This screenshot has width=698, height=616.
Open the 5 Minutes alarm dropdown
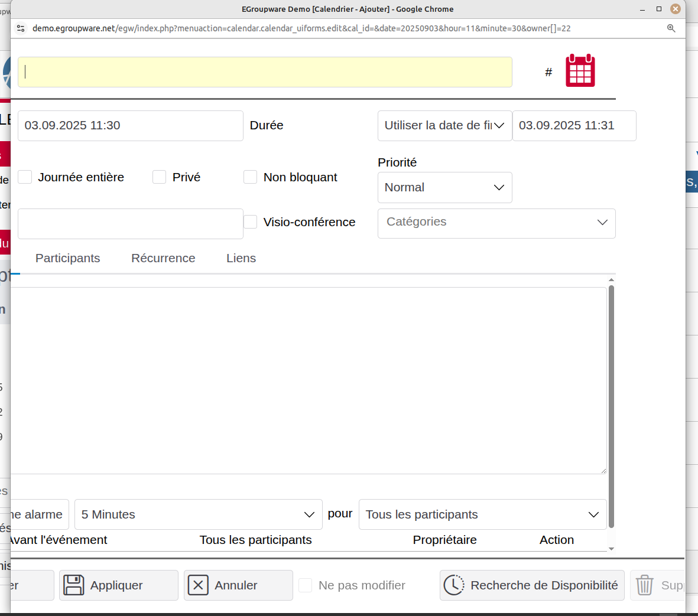coord(198,514)
